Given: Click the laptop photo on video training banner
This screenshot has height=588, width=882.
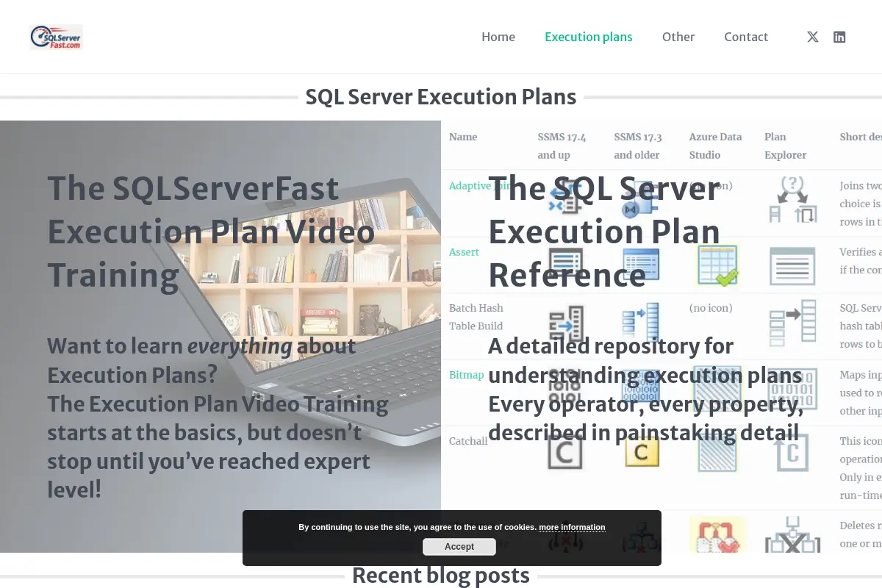Looking at the screenshot, I should pyautogui.click(x=220, y=337).
